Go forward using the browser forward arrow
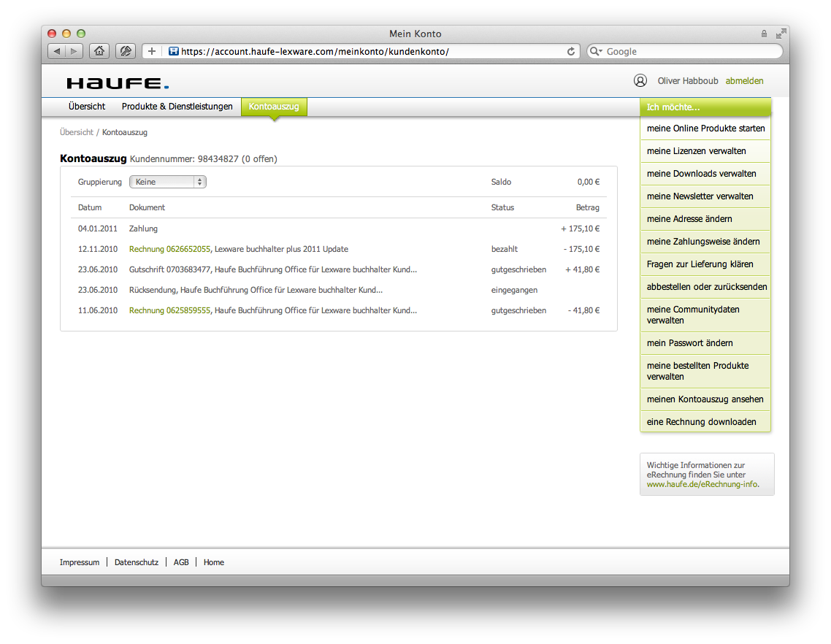831x644 pixels. point(74,51)
